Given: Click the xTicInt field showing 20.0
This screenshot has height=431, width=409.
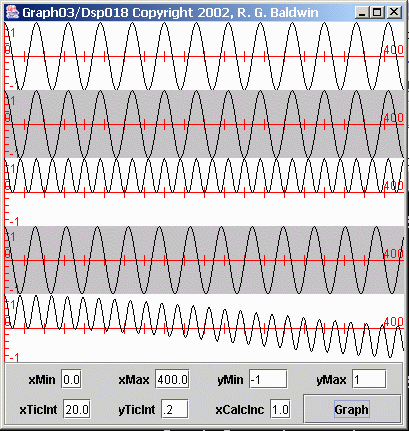Looking at the screenshot, I should (x=77, y=409).
